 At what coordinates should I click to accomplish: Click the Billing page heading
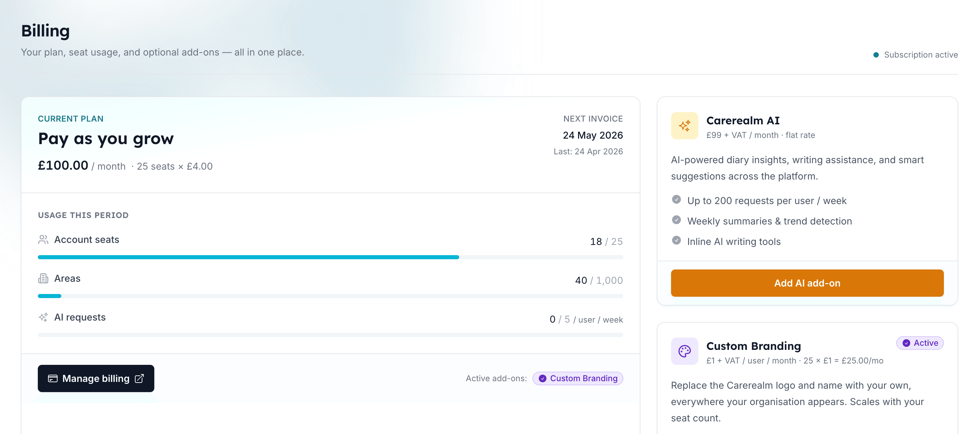(45, 31)
